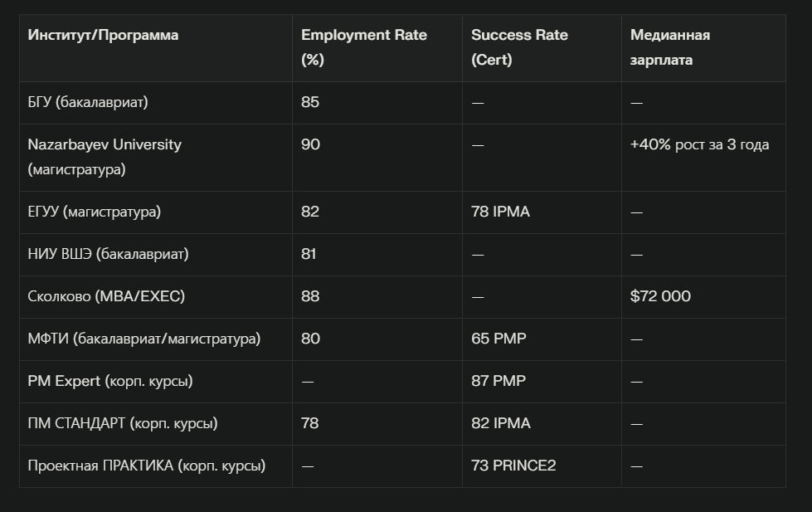Select the 87 PMP success rate cell
This screenshot has height=512, width=812.
click(497, 381)
